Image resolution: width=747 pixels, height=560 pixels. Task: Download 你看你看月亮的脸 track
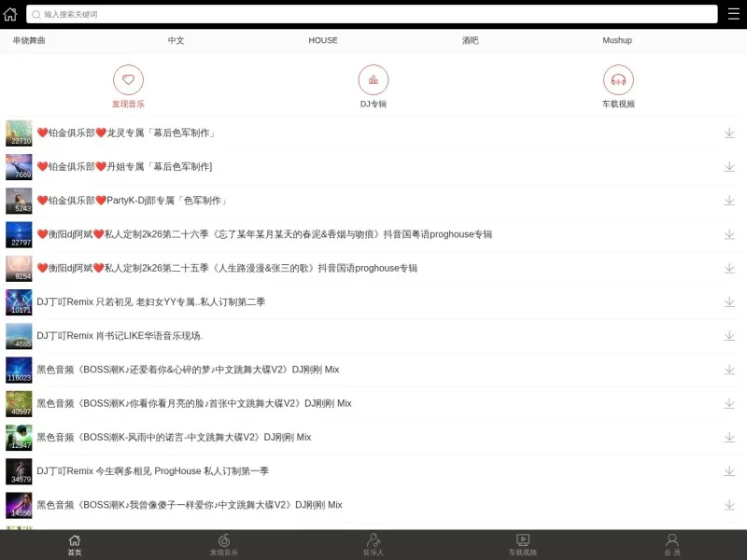click(x=729, y=403)
